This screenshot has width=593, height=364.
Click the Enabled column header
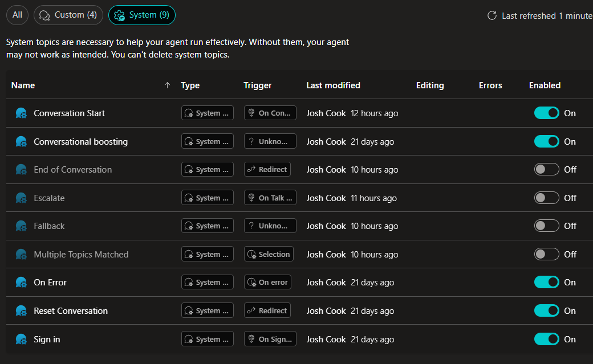pyautogui.click(x=545, y=85)
